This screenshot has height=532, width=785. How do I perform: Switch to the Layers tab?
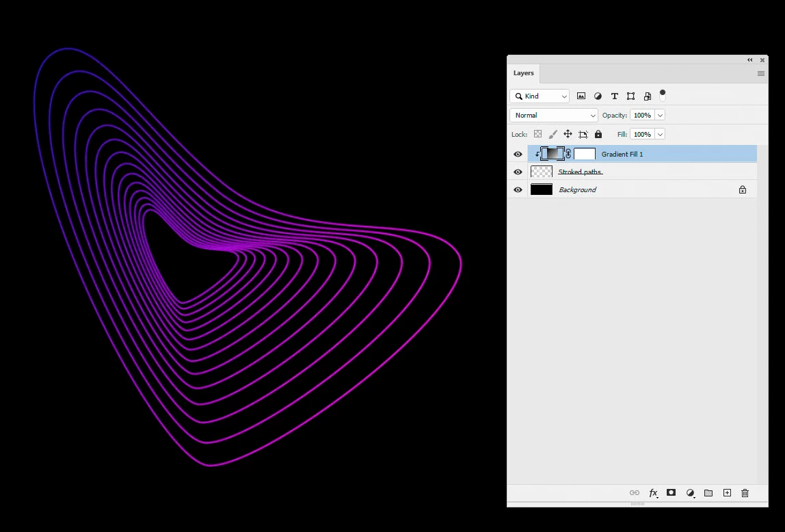523,73
